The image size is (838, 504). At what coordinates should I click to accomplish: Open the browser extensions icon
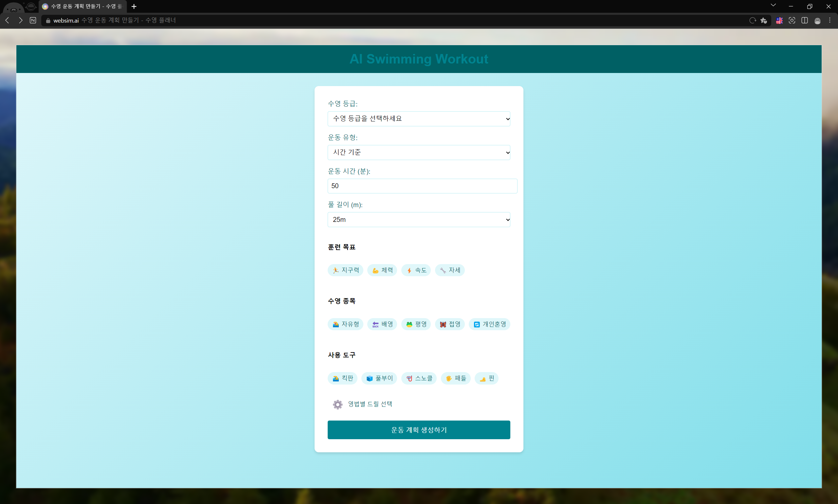pyautogui.click(x=764, y=20)
